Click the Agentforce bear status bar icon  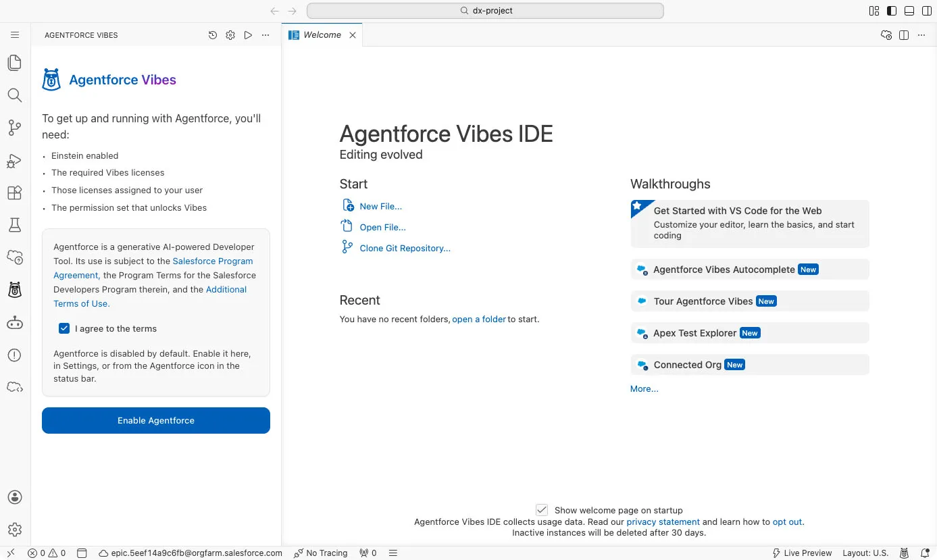905,553
